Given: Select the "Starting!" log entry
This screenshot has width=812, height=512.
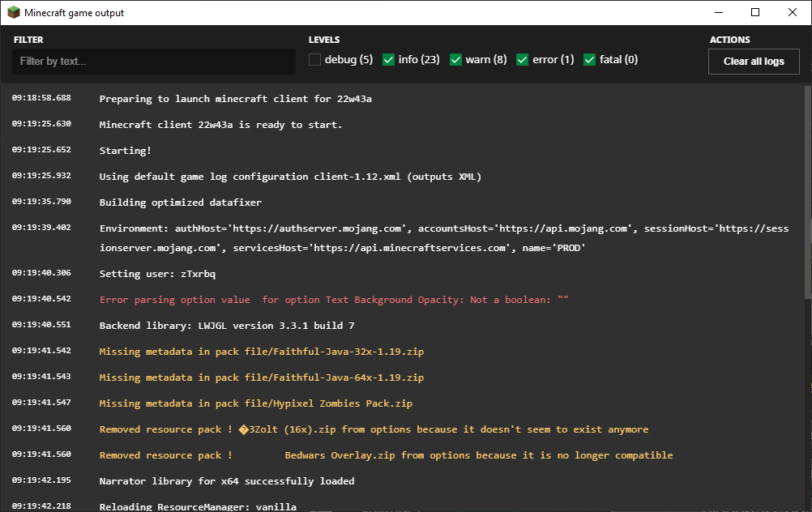Looking at the screenshot, I should point(126,151).
